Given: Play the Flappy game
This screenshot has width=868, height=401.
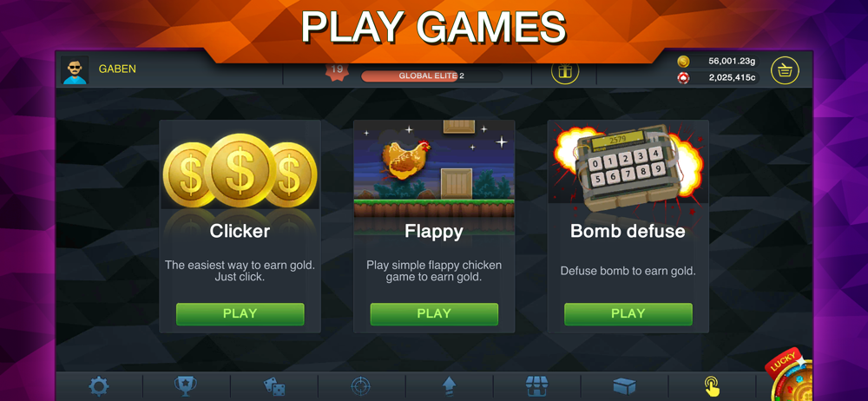Looking at the screenshot, I should (434, 314).
